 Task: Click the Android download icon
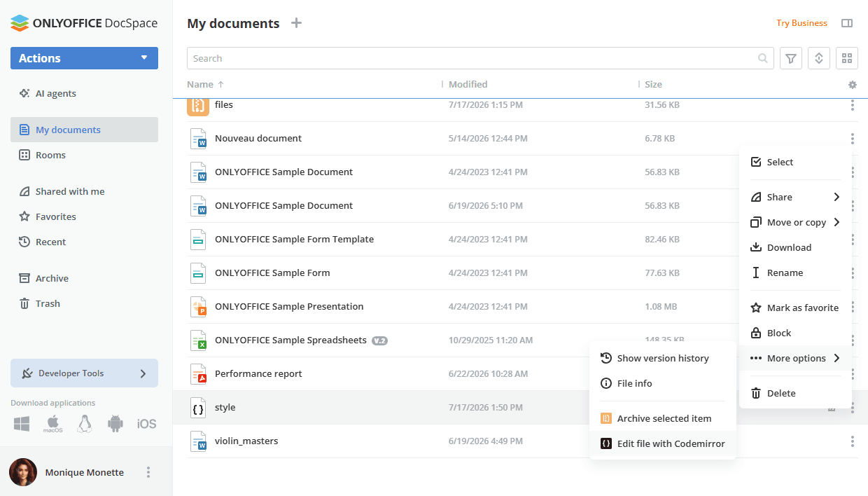pos(115,423)
